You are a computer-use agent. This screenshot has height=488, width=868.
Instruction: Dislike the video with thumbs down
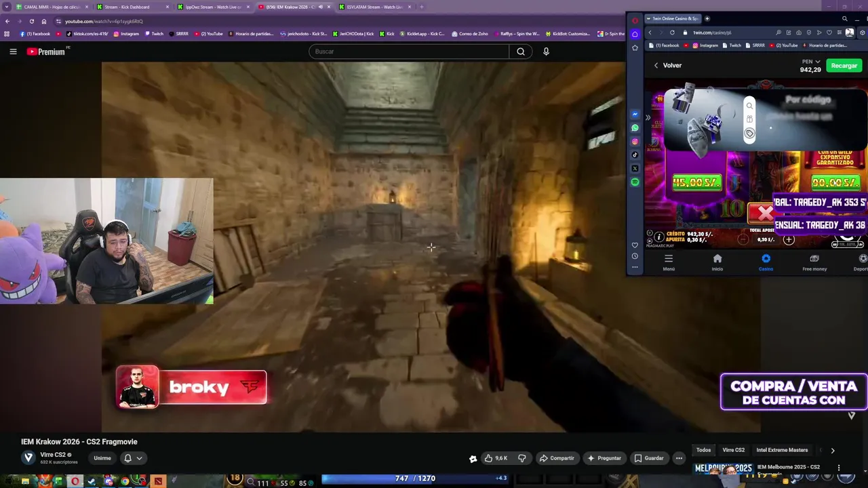click(x=522, y=458)
